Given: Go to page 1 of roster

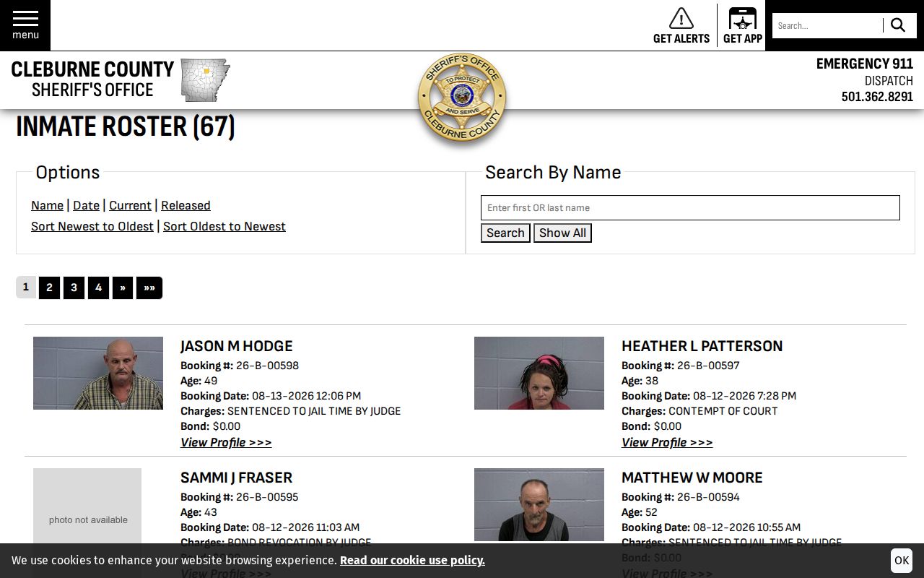Looking at the screenshot, I should tap(26, 287).
